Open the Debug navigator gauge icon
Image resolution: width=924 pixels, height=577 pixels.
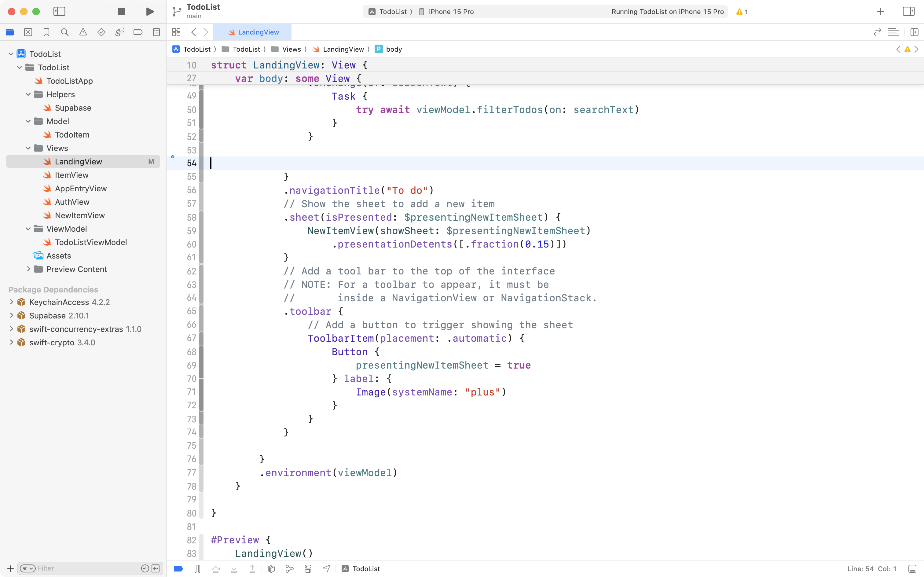(x=119, y=32)
